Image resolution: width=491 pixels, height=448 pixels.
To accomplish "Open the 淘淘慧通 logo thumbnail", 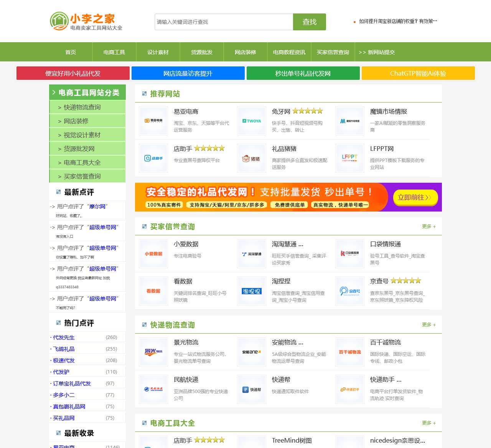I will click(252, 253).
